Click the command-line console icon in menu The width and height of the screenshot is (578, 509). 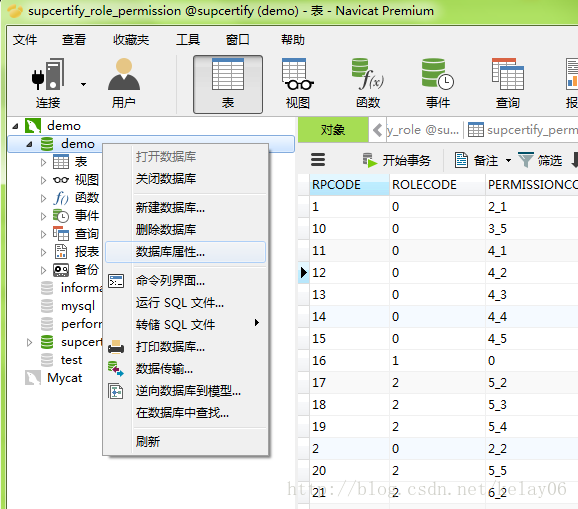116,281
